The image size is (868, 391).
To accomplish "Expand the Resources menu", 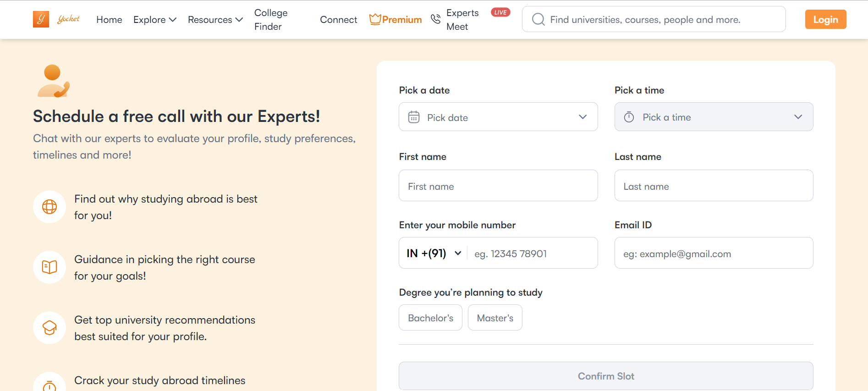I will tap(215, 20).
